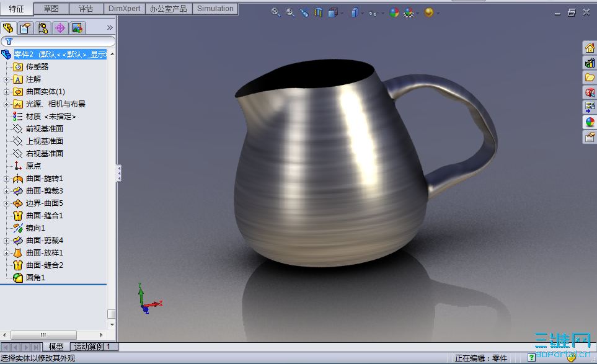Open Custom Properties task pane icon
The height and width of the screenshot is (364, 597).
[x=590, y=136]
